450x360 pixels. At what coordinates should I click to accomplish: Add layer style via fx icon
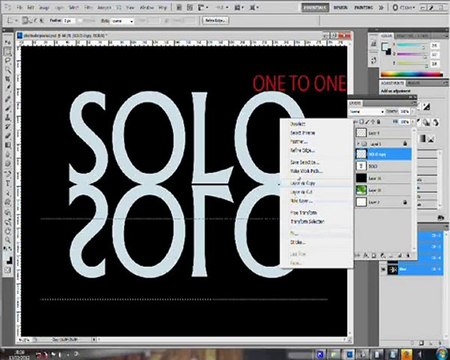point(366,256)
